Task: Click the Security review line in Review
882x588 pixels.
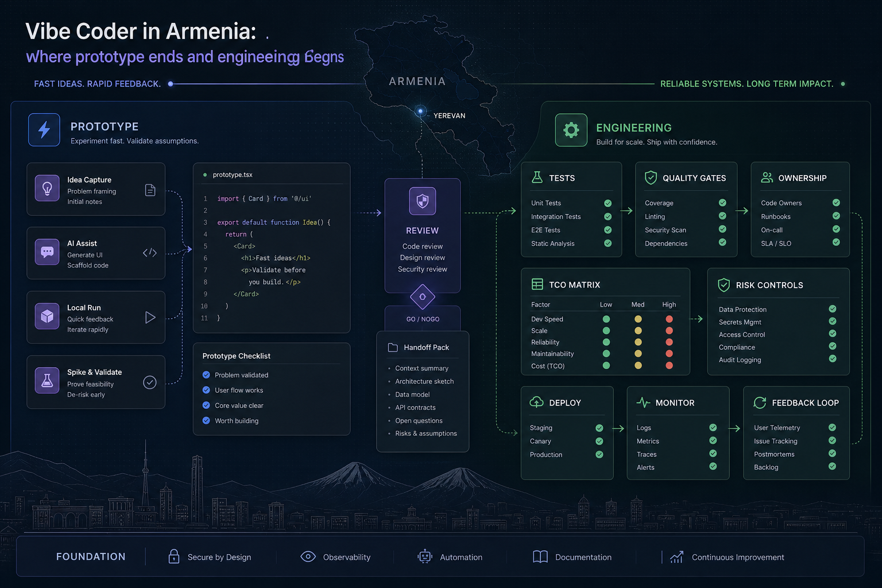Action: pos(423,269)
